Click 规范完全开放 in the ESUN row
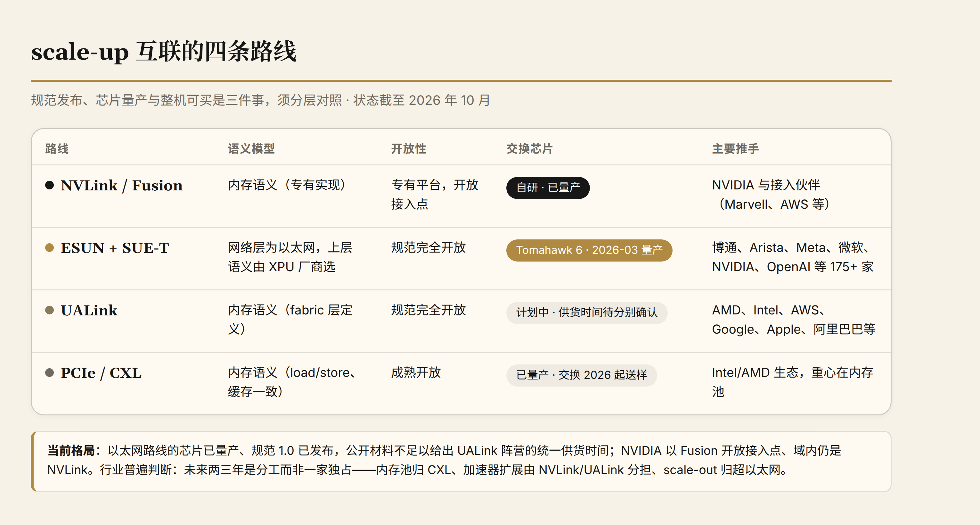Screen dimensions: 980x525 click(429, 247)
